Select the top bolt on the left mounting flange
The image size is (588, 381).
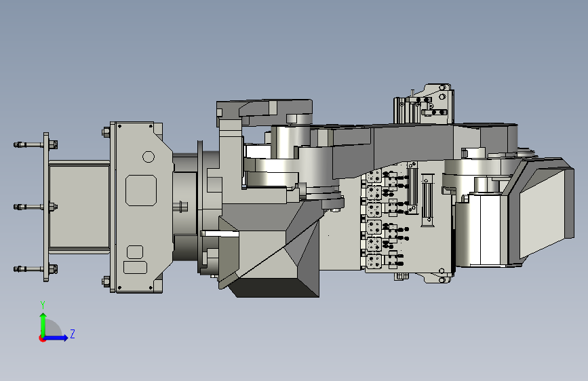[35, 144]
